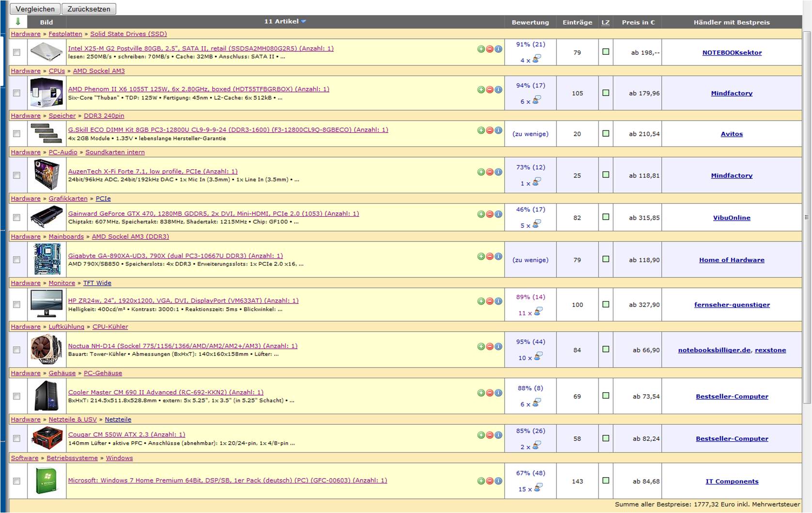Tick the selection checkbox for HP ZR24w monitor

point(17,305)
